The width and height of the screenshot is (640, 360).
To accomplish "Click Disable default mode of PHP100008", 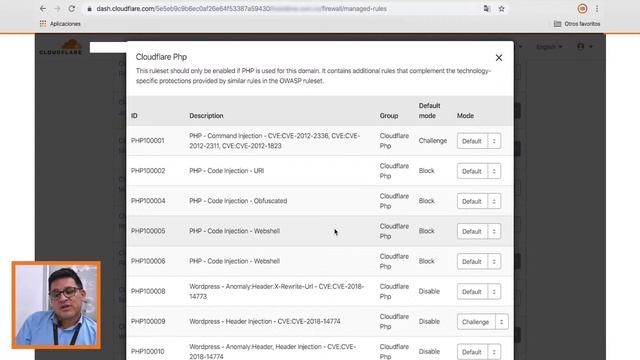I will 429,291.
